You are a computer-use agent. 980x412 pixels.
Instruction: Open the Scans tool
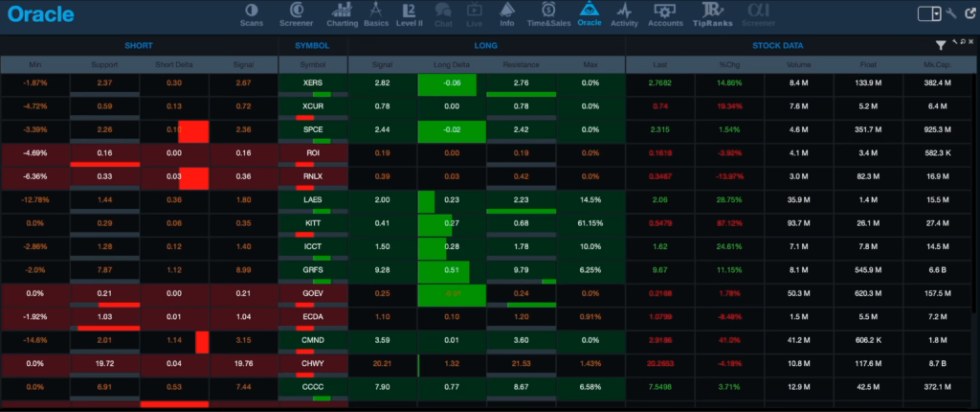pyautogui.click(x=252, y=13)
